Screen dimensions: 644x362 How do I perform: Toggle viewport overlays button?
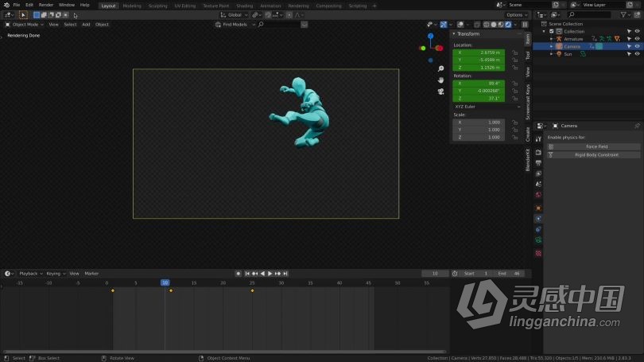(460, 25)
